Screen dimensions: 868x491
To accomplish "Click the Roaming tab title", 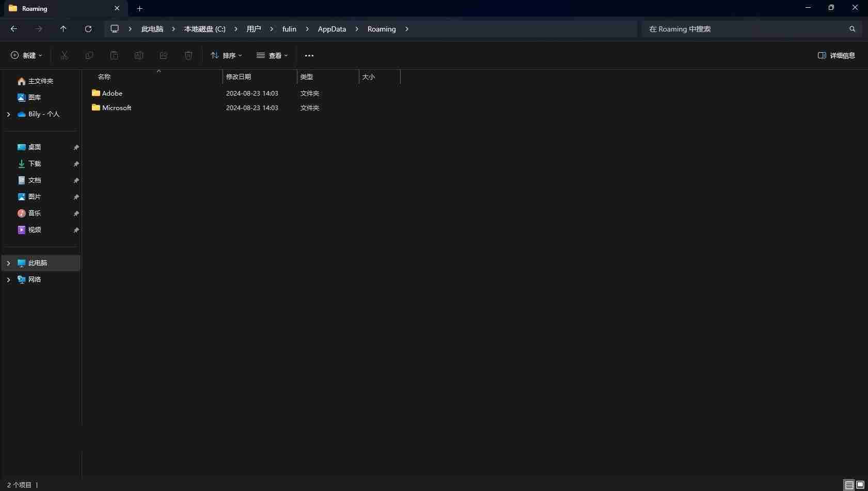I will [x=35, y=8].
